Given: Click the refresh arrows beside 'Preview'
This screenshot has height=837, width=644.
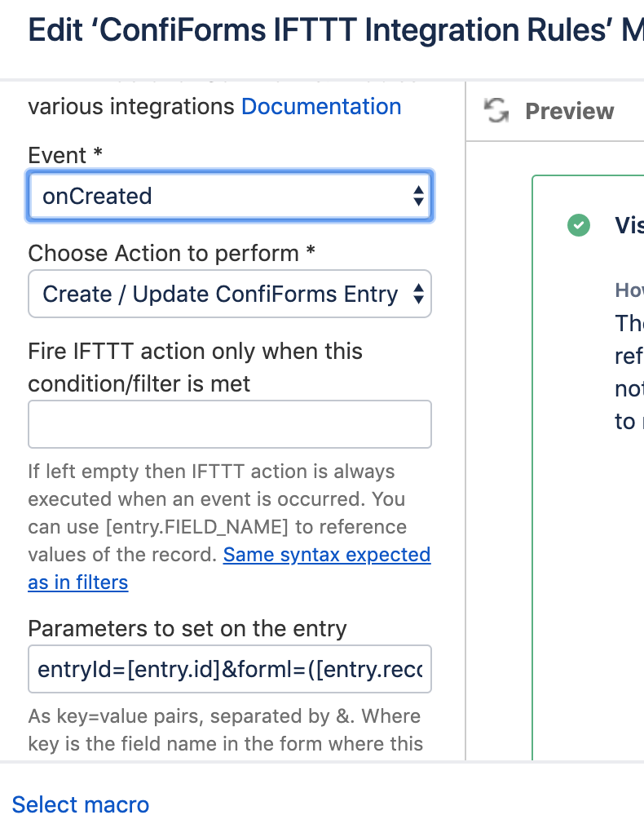Looking at the screenshot, I should tap(497, 111).
